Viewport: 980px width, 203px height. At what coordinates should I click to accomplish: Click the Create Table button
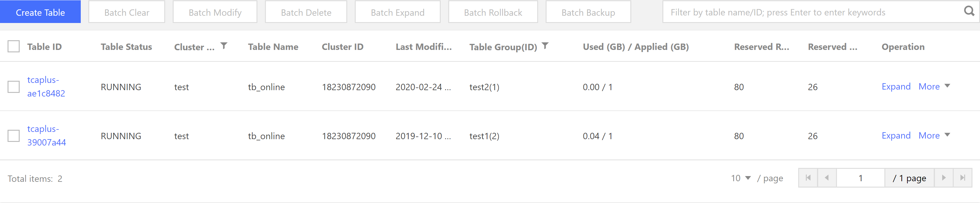40,12
